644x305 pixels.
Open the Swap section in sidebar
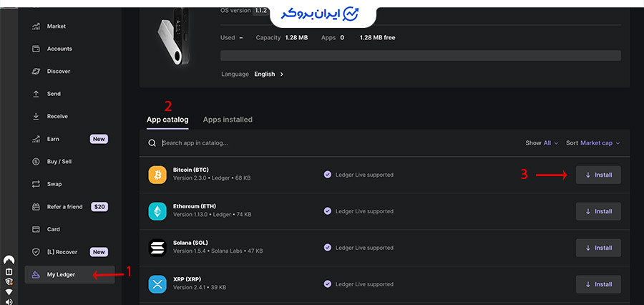click(54, 184)
